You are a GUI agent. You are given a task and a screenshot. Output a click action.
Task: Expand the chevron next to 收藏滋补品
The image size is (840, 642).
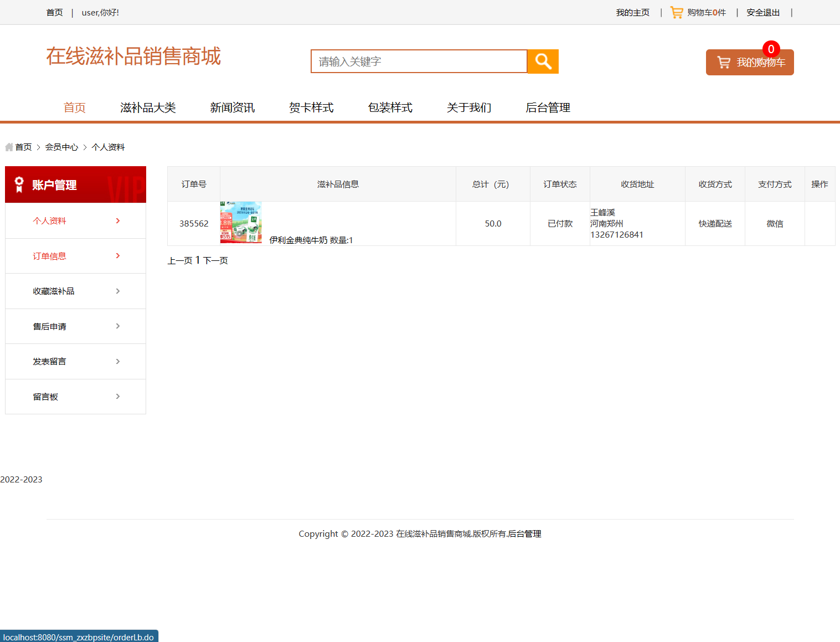(117, 291)
